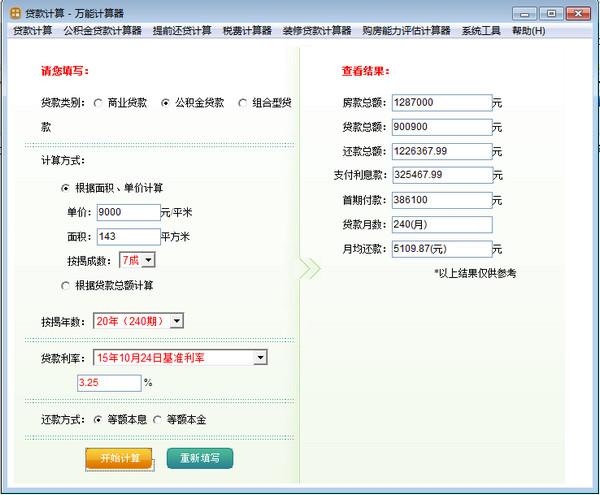Viewport: 600px width, 495px height.
Task: Select 等额本金 repayment method
Action: pos(157,420)
